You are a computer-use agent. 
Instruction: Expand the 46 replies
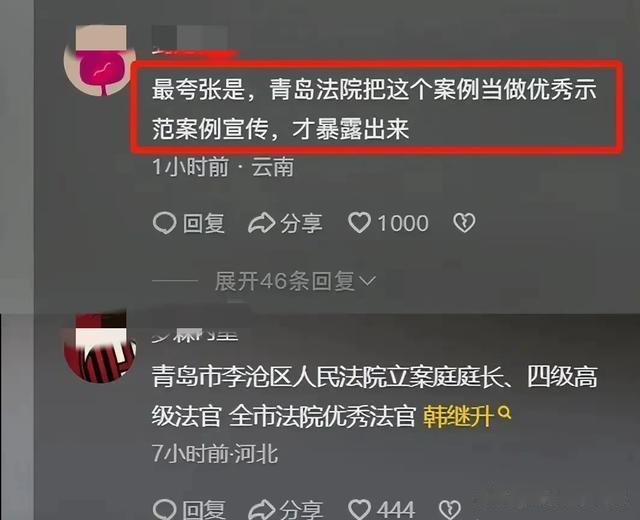pyautogui.click(x=295, y=281)
